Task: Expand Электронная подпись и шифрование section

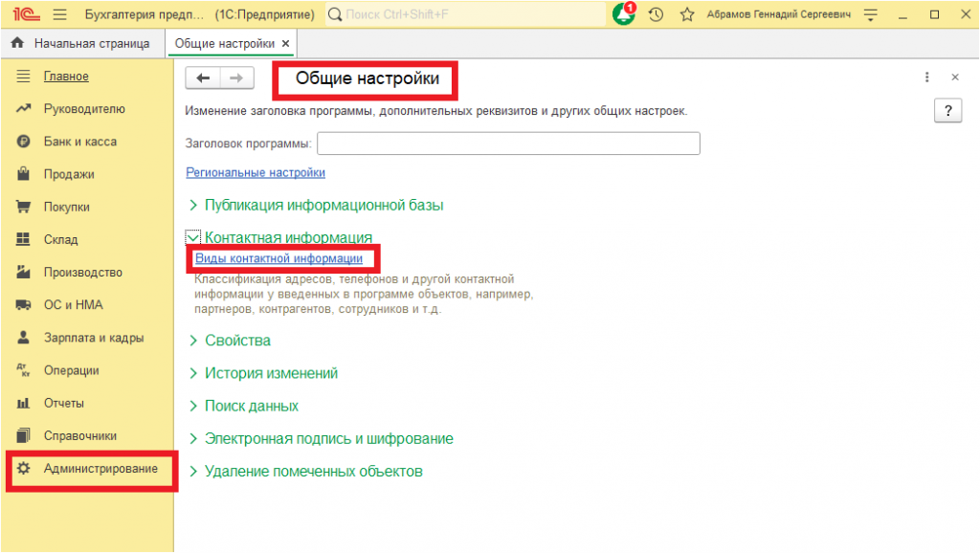Action: point(193,438)
